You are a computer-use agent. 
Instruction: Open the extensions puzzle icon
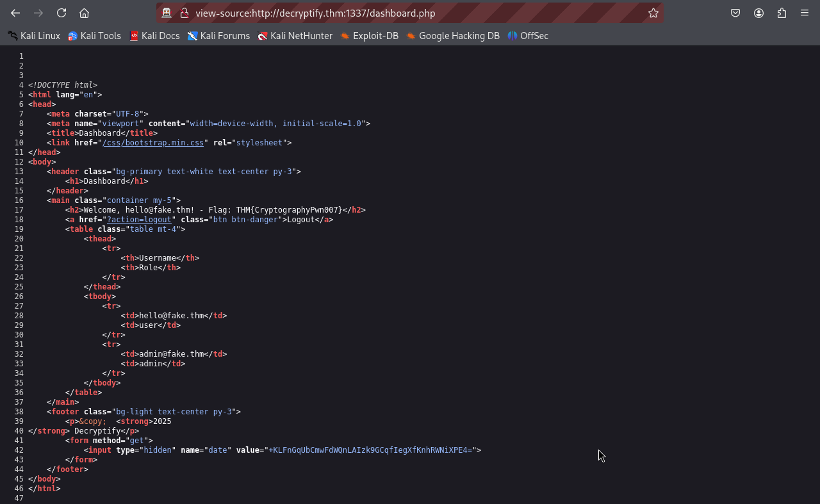click(x=782, y=13)
